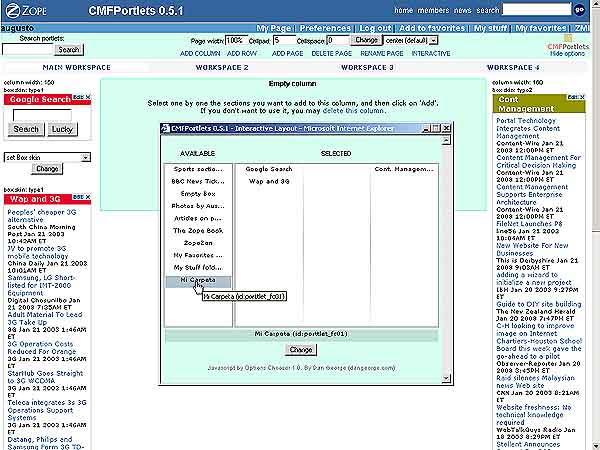Image resolution: width=600 pixels, height=450 pixels.
Task: Click Change button next to Cellspace
Action: click(366, 40)
